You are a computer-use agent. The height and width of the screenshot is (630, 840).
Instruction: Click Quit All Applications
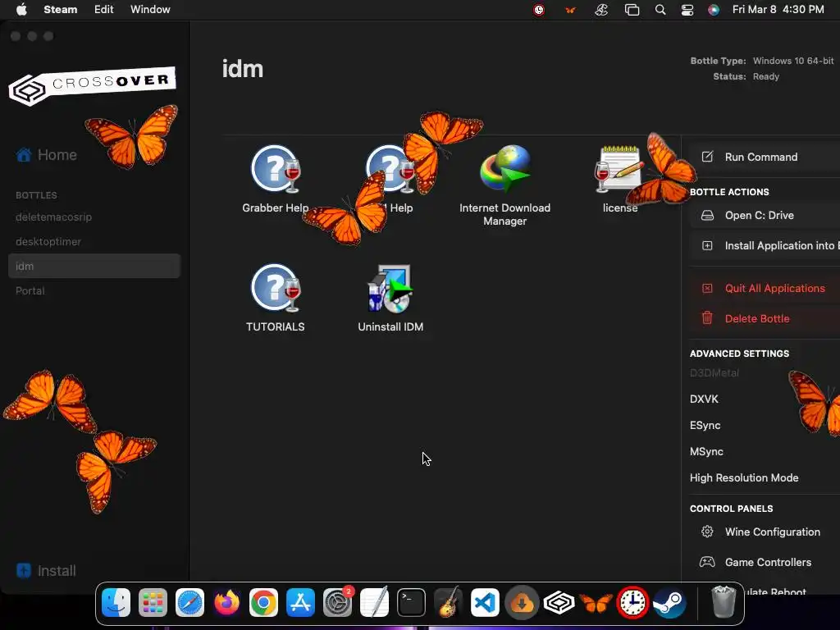tap(765, 288)
